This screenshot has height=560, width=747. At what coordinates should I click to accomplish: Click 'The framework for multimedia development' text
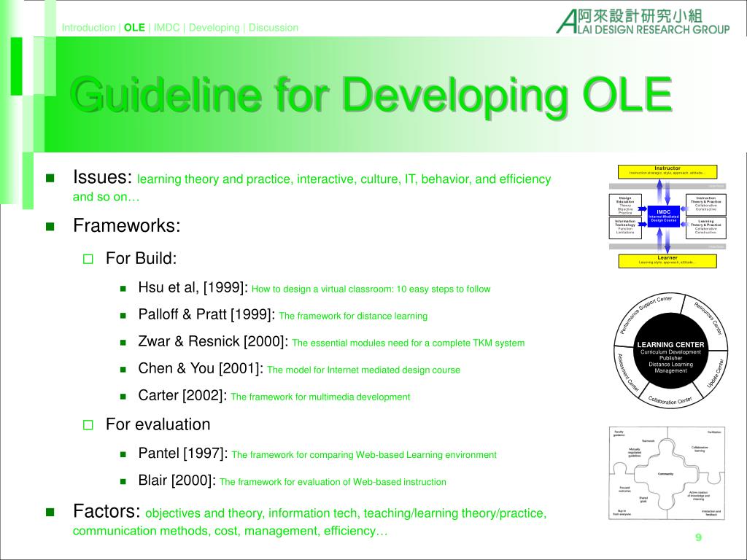click(320, 397)
